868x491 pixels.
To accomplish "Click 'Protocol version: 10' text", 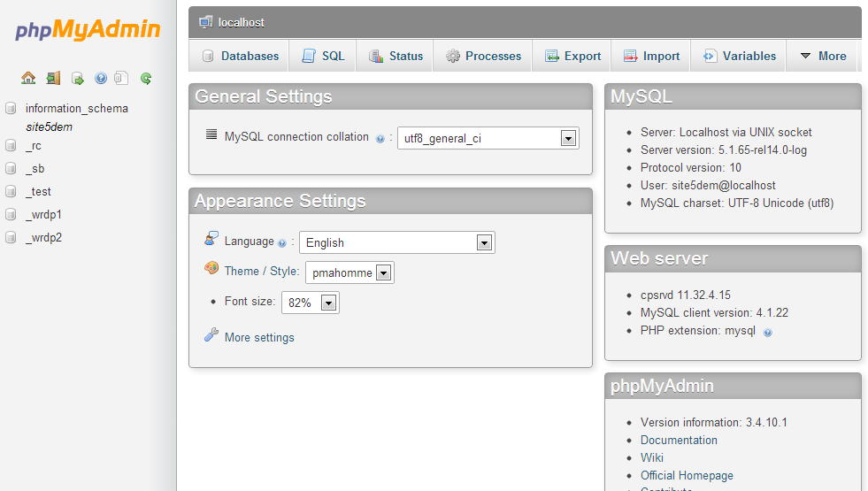I will click(691, 168).
